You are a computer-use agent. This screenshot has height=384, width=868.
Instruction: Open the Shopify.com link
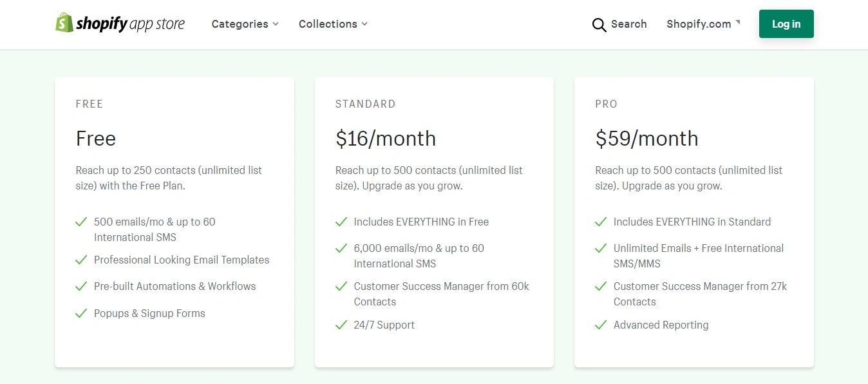[x=699, y=24]
